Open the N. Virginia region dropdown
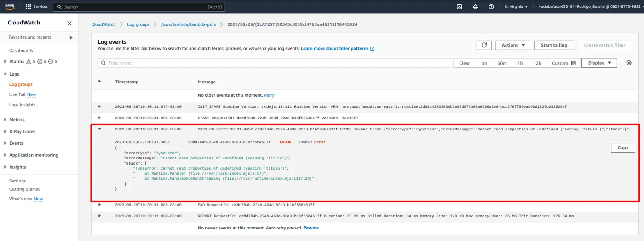The height and width of the screenshot is (241, 644). (x=516, y=7)
